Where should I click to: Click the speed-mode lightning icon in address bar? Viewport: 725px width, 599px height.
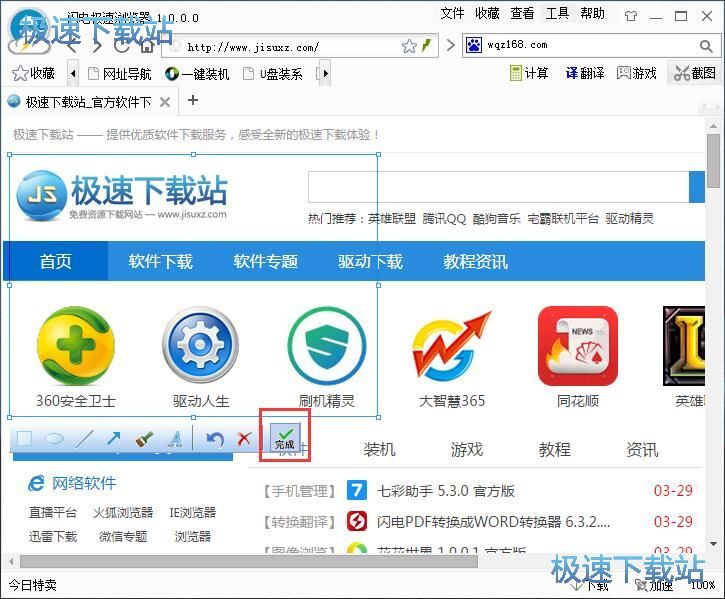click(x=426, y=45)
